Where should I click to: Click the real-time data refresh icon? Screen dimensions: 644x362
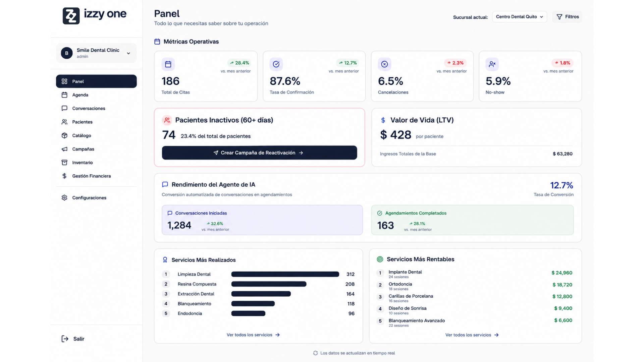coord(315,353)
